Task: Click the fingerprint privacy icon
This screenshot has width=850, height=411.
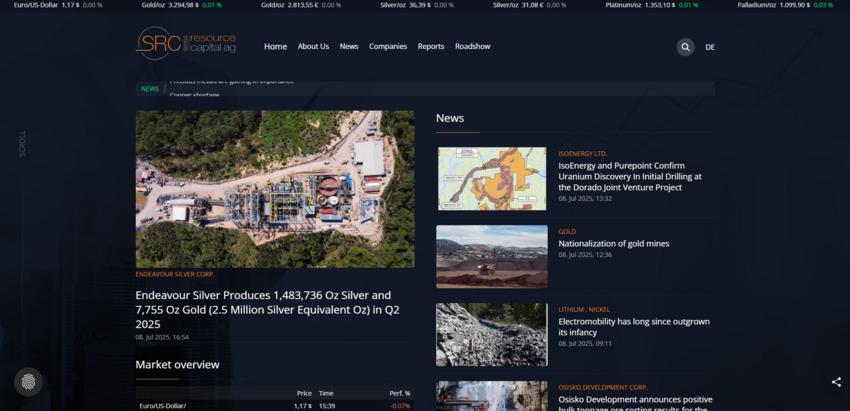Action: 28,382
